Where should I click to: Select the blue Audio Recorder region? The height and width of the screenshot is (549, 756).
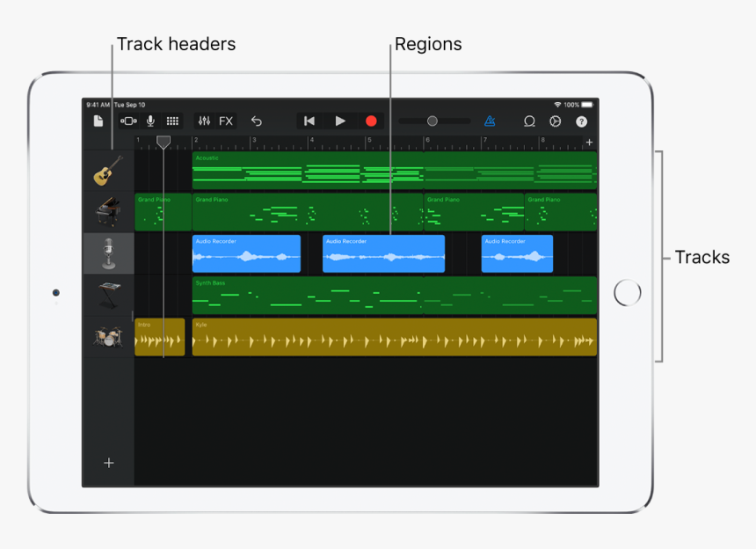pos(384,253)
